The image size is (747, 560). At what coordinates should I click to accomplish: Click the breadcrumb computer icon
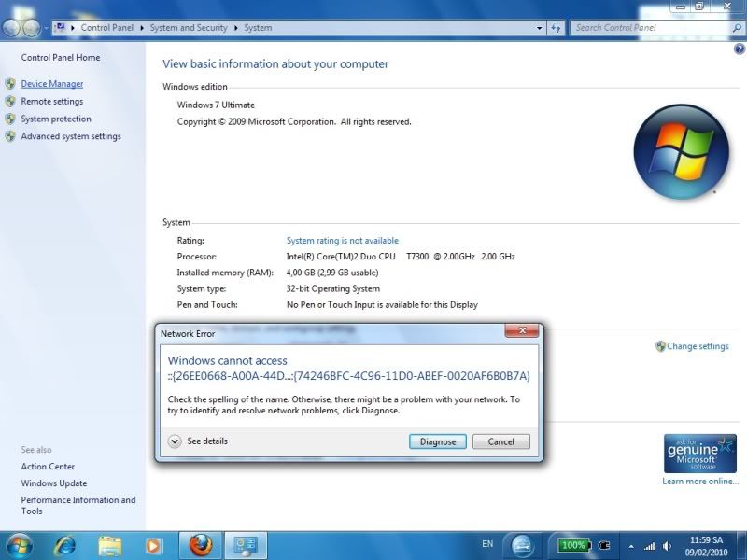[61, 27]
